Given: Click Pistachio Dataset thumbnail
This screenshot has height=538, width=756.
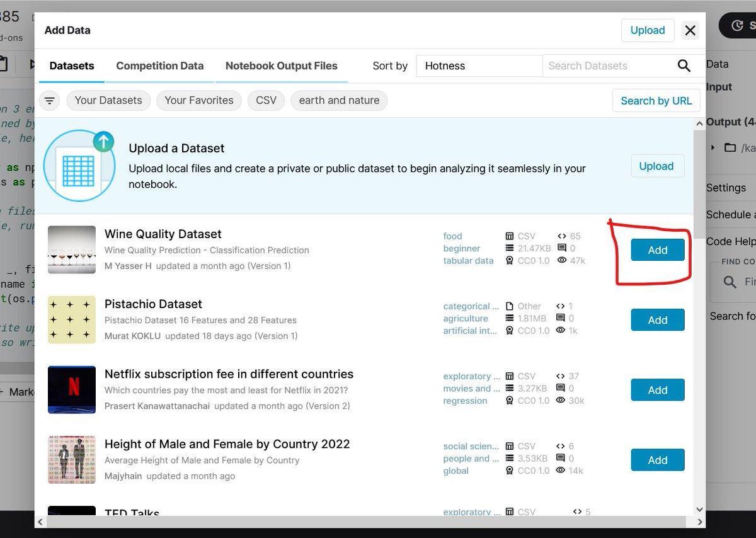Looking at the screenshot, I should [x=72, y=319].
